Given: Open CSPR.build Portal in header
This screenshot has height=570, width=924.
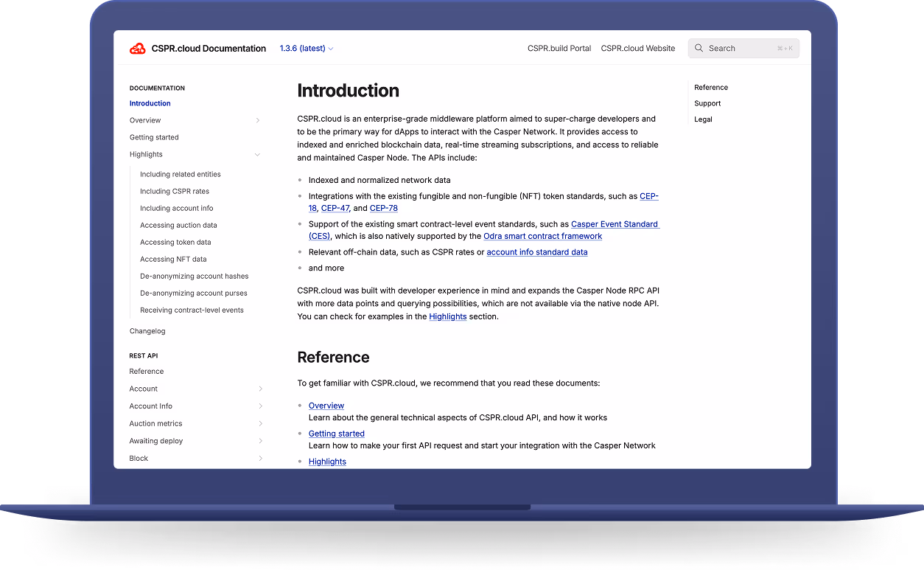Looking at the screenshot, I should pos(559,49).
